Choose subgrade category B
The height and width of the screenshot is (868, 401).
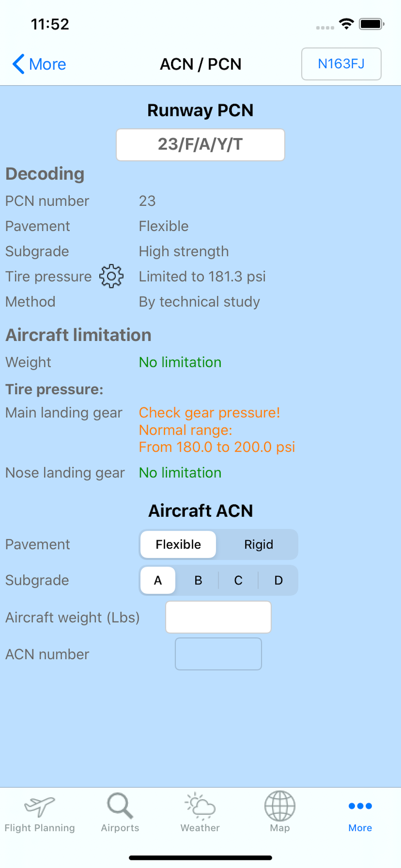click(x=198, y=580)
